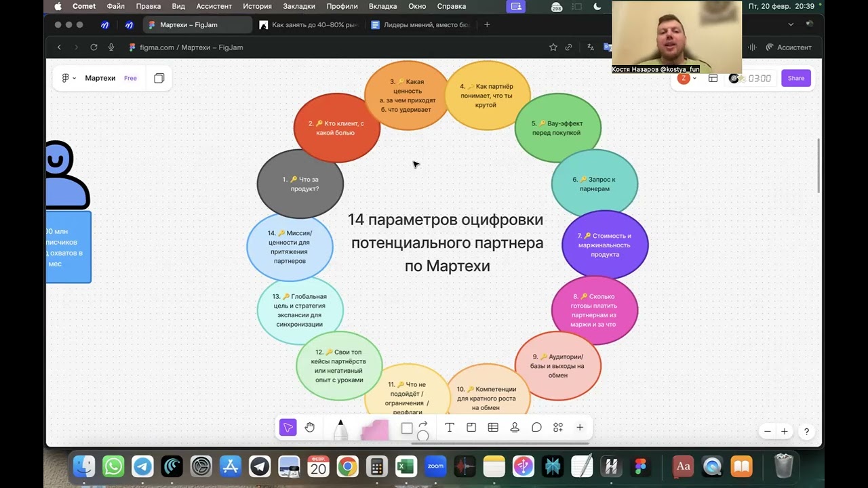Choose the pink sticky note tool
Viewport: 868px width, 488px height.
(x=374, y=430)
